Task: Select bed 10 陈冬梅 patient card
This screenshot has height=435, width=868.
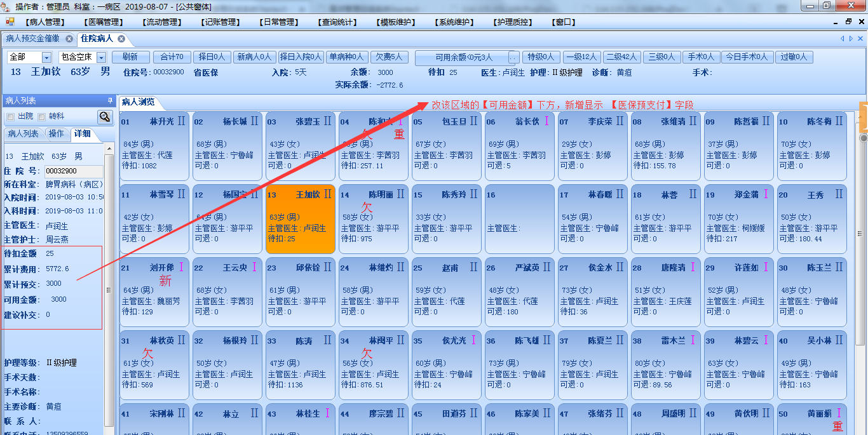Action: tap(812, 147)
